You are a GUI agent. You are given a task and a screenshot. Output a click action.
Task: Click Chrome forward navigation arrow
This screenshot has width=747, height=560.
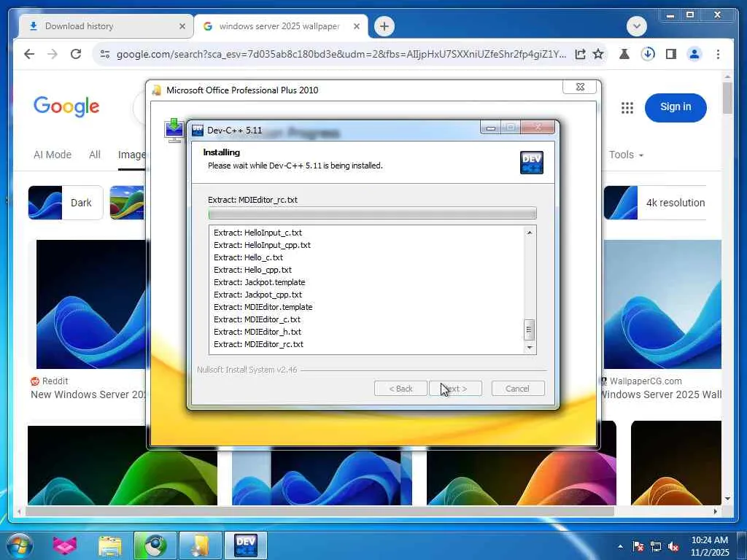click(x=53, y=54)
